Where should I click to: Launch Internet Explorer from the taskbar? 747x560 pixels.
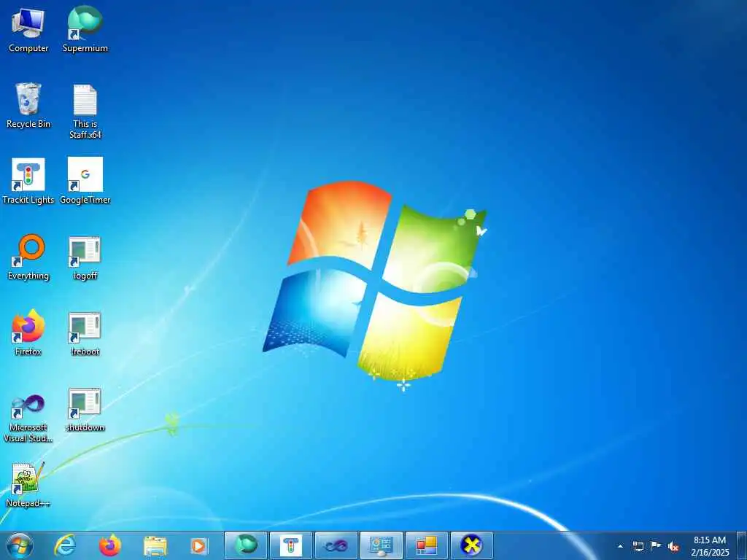click(64, 545)
